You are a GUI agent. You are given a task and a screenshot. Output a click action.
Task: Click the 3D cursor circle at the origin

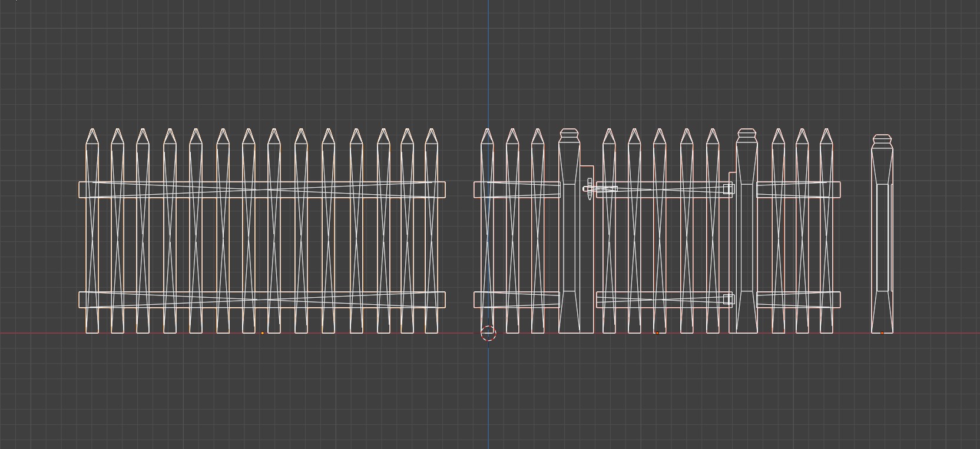(488, 334)
